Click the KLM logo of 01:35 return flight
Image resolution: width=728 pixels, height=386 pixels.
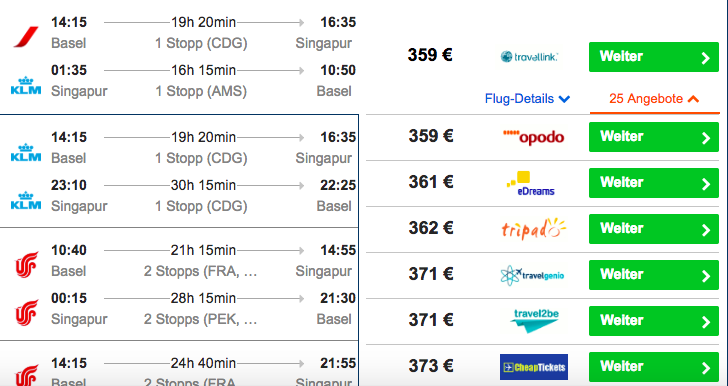26,85
